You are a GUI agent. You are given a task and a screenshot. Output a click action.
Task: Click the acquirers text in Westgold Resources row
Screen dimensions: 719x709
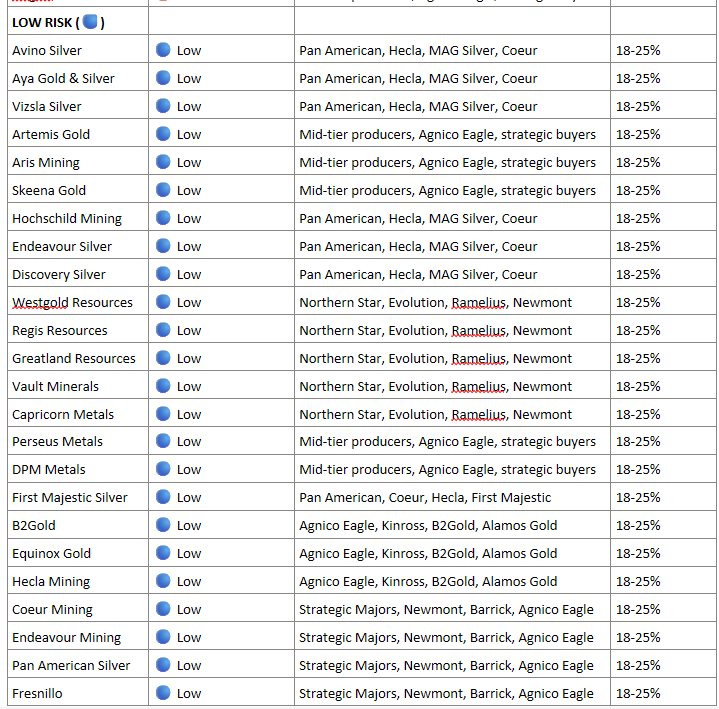(436, 302)
